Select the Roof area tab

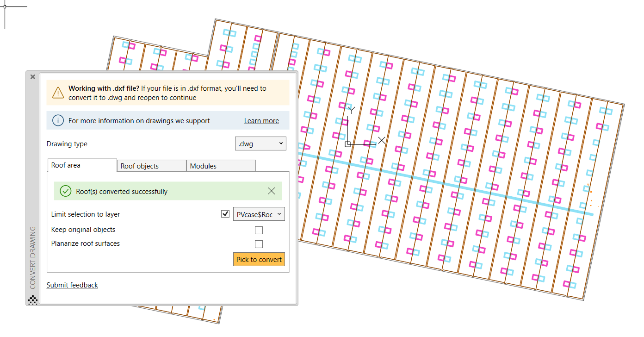tap(66, 165)
